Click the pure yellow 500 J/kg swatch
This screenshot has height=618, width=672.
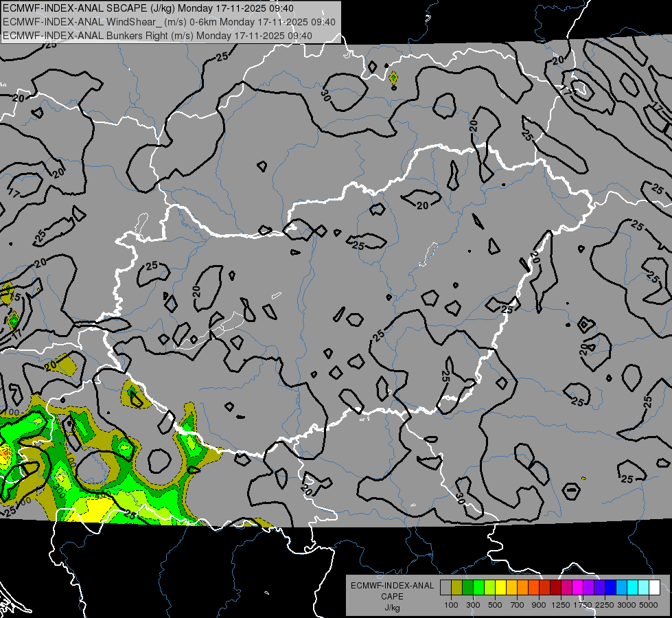[501, 587]
